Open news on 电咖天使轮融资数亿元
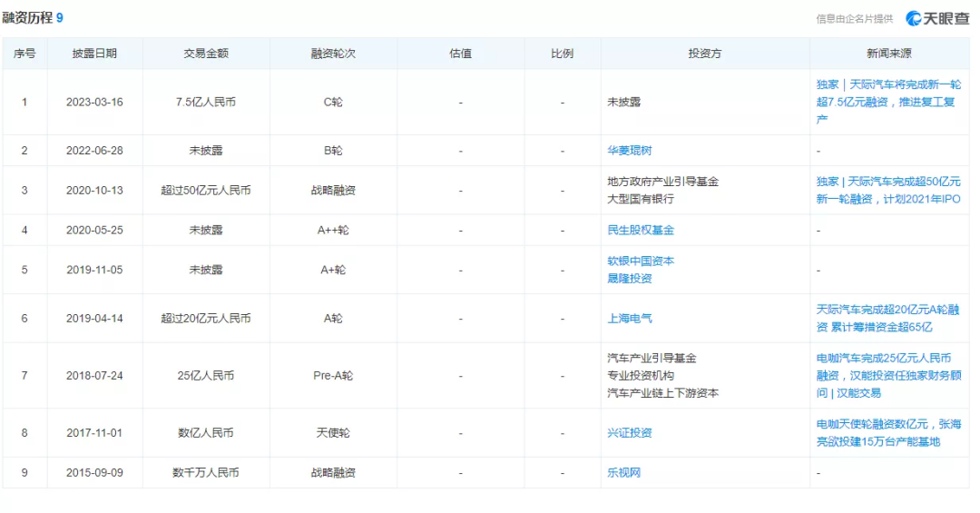The width and height of the screenshot is (980, 513). pyautogui.click(x=888, y=433)
